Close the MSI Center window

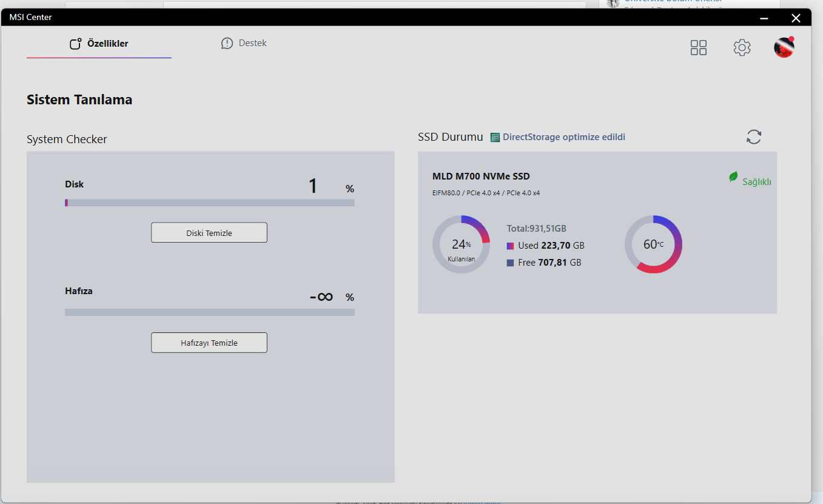(x=796, y=18)
